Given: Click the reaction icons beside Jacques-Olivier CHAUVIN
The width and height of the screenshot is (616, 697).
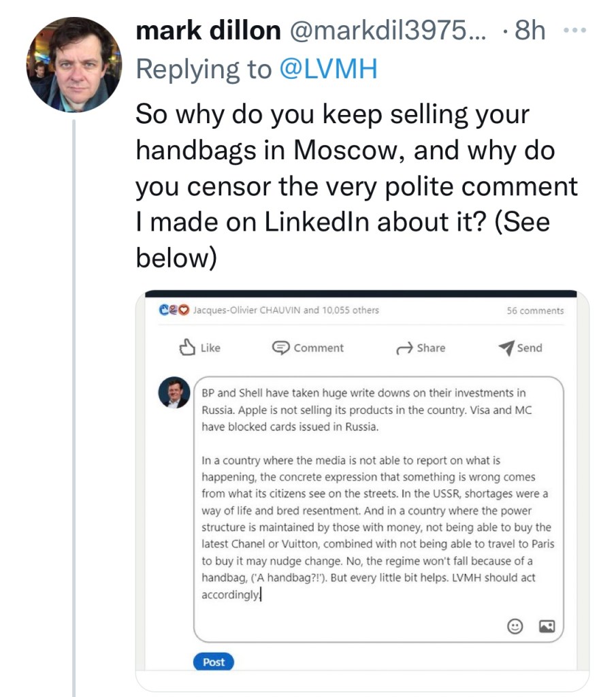Looking at the screenshot, I should [175, 310].
